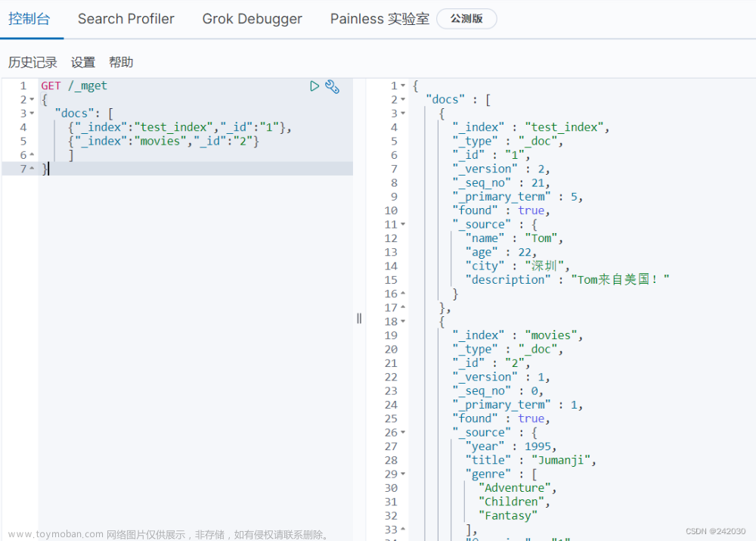The height and width of the screenshot is (541, 756).
Task: Collapse request editor fold arrow at line 2
Action: click(32, 99)
